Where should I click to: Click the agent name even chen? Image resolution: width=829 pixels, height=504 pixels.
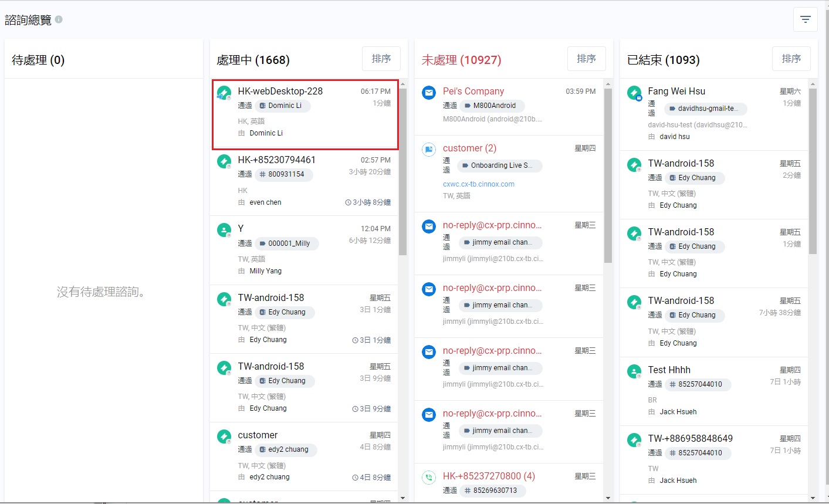pos(265,202)
